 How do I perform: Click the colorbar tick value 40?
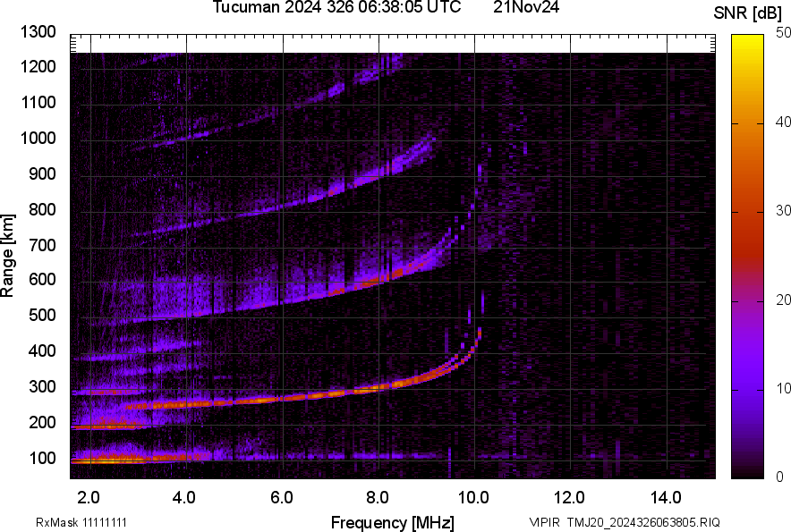pyautogui.click(x=784, y=122)
